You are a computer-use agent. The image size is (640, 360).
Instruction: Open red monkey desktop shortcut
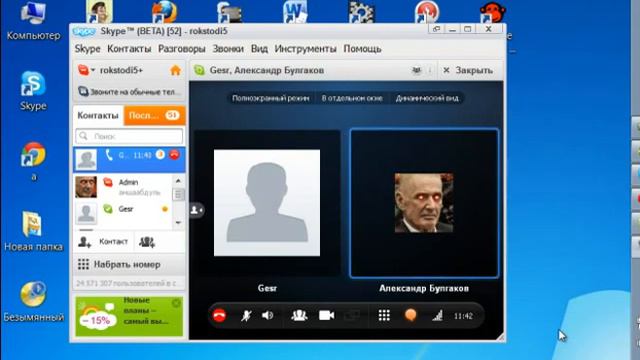click(x=492, y=12)
